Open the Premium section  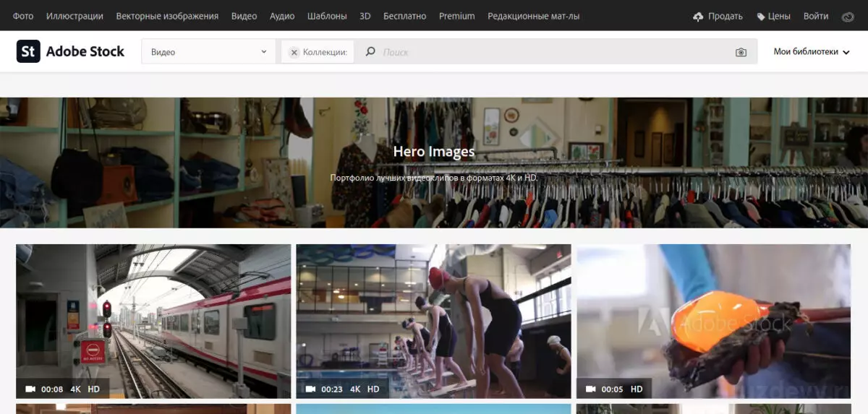456,16
